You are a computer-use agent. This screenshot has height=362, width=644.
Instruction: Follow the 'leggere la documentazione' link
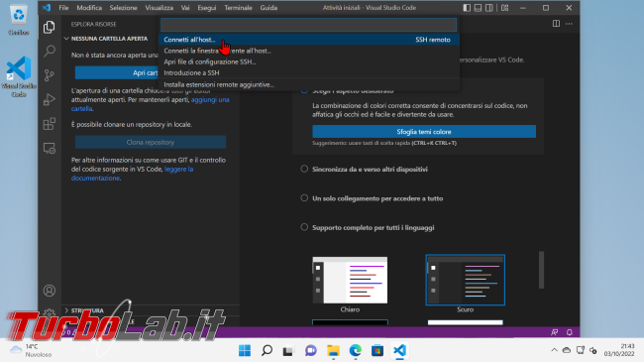coord(178,169)
